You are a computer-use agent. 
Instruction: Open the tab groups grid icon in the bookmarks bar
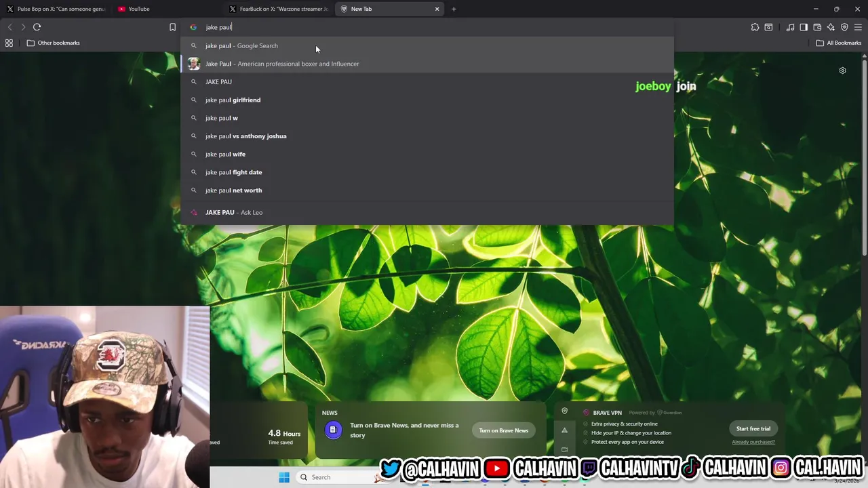coord(9,43)
